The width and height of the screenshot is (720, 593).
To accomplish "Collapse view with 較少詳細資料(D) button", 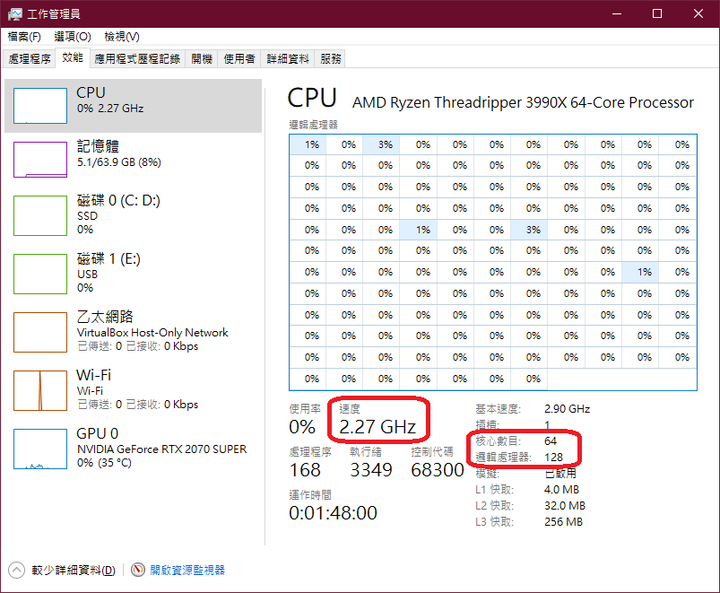I will (73, 570).
